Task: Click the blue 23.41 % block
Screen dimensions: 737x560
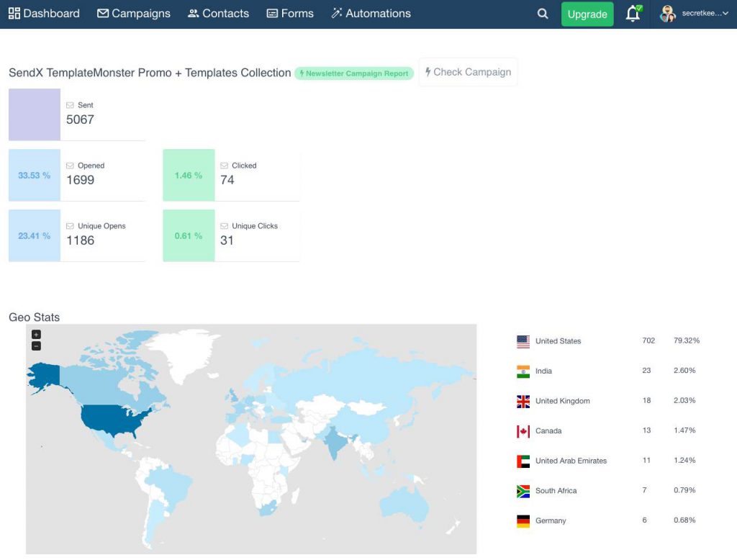Action: tap(35, 235)
